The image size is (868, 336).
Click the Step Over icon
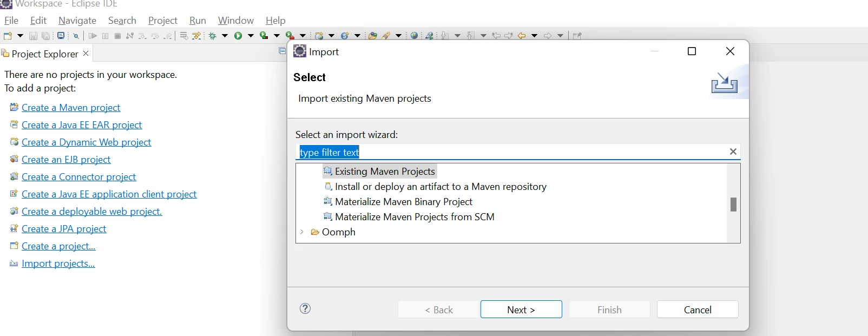coord(155,36)
